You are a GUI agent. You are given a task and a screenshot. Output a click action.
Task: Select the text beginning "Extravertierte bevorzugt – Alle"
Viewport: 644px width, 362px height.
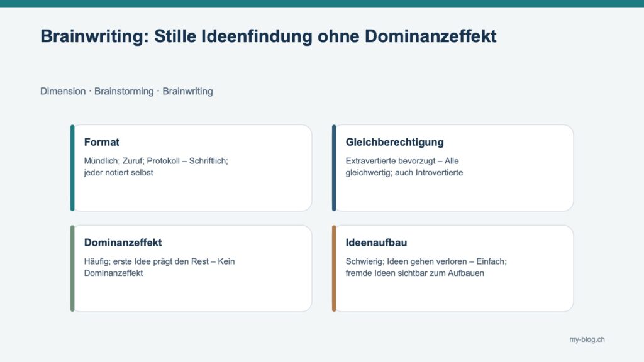click(x=404, y=167)
